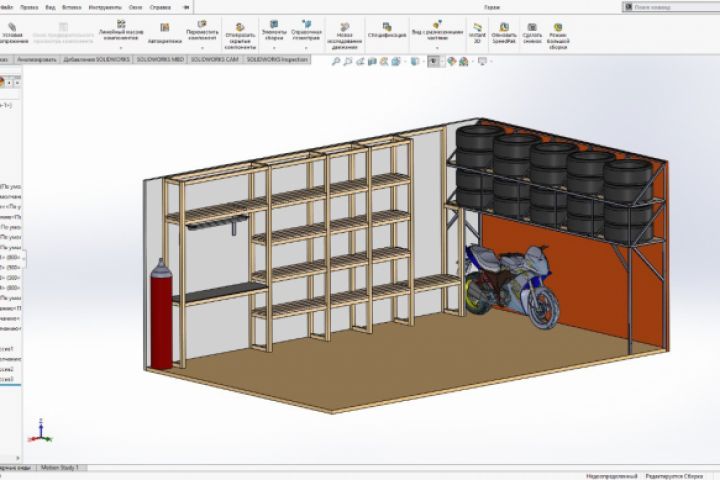Expand Hide/Show Items dropdown arrow
The image size is (720, 480).
442,62
